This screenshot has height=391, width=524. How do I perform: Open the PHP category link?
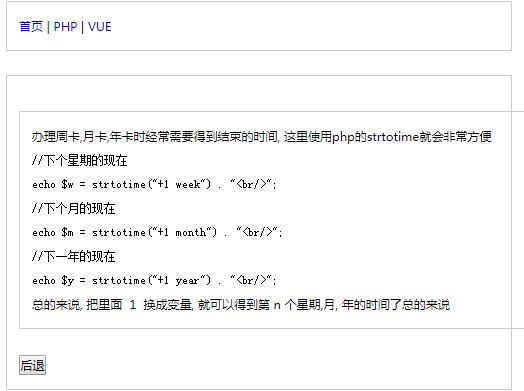tap(66, 26)
